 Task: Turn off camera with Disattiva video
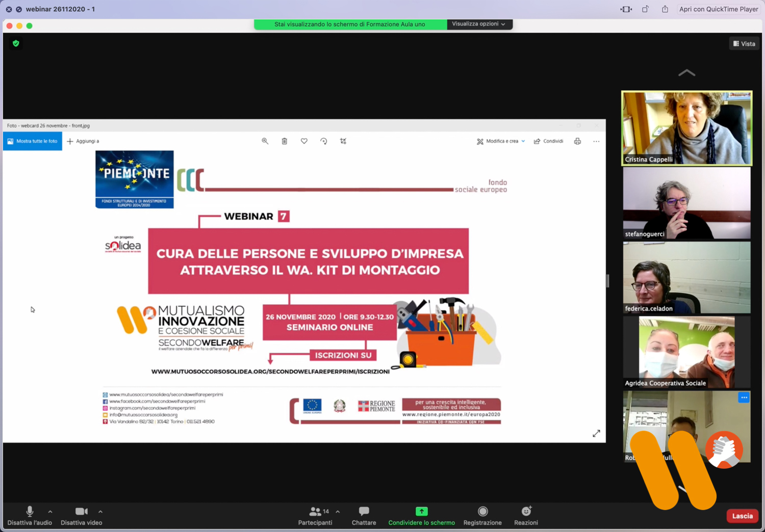[81, 516]
